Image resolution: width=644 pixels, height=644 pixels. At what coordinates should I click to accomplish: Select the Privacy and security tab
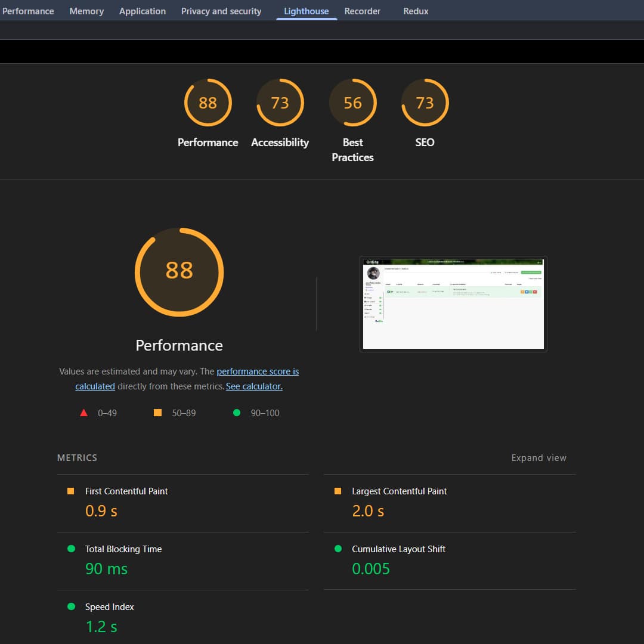[x=221, y=11]
